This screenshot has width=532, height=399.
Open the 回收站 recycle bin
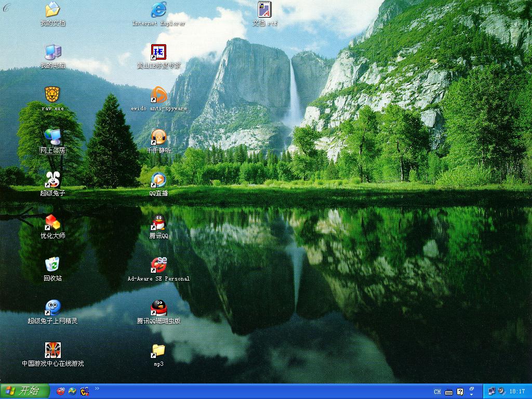pyautogui.click(x=52, y=264)
